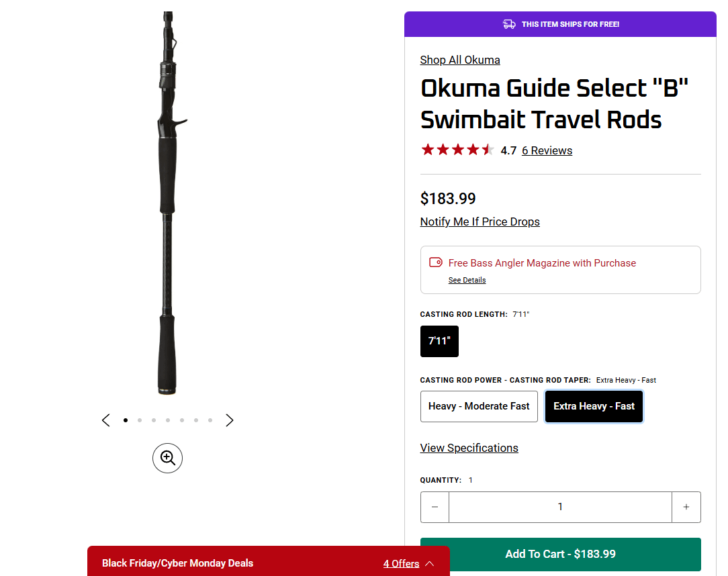This screenshot has height=576, width=728.
Task: Select the second image carousel dot
Action: tap(140, 420)
